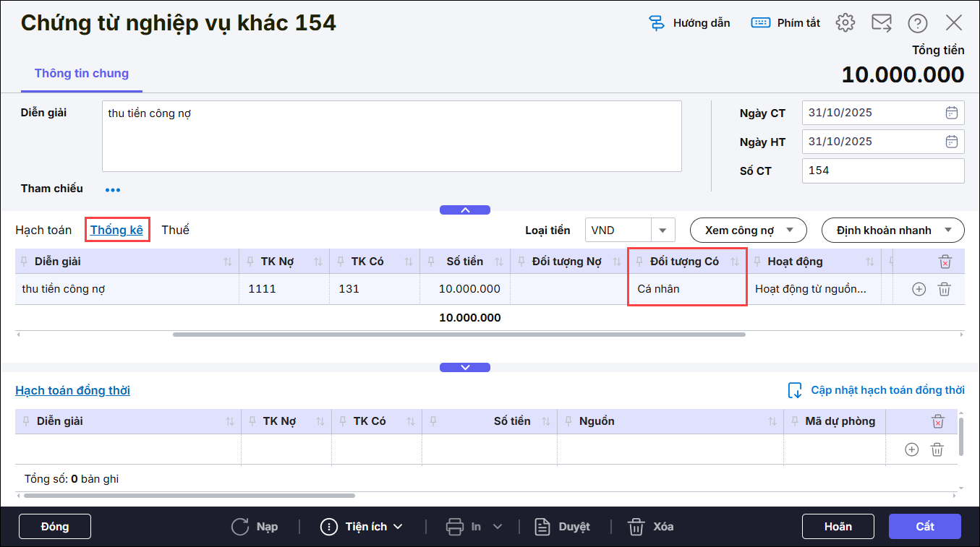Expand the Loại tiền VND dropdown
This screenshot has height=547, width=980.
coord(662,231)
